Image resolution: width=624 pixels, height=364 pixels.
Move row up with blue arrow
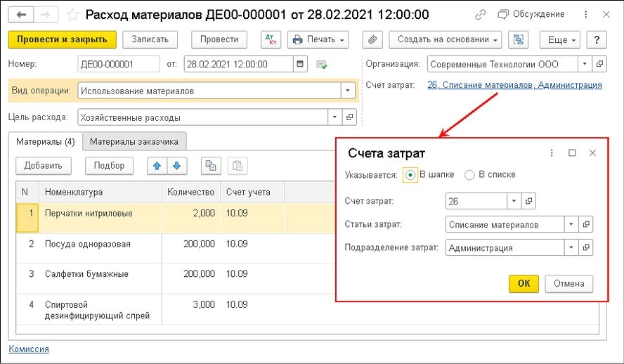157,166
